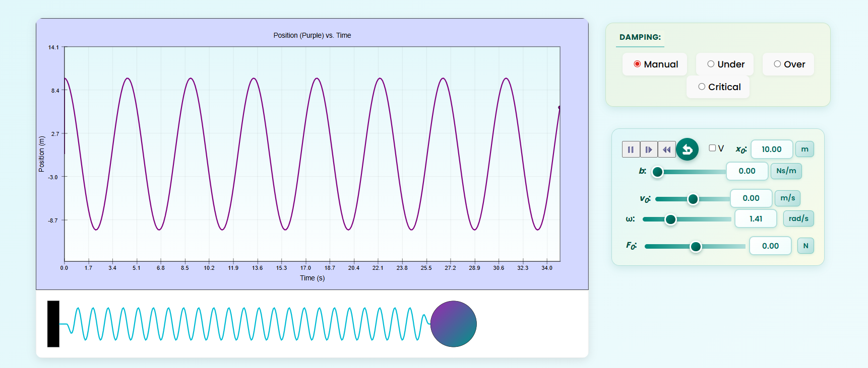Click the 'Time (s)' axis label
868x368 pixels.
point(313,278)
